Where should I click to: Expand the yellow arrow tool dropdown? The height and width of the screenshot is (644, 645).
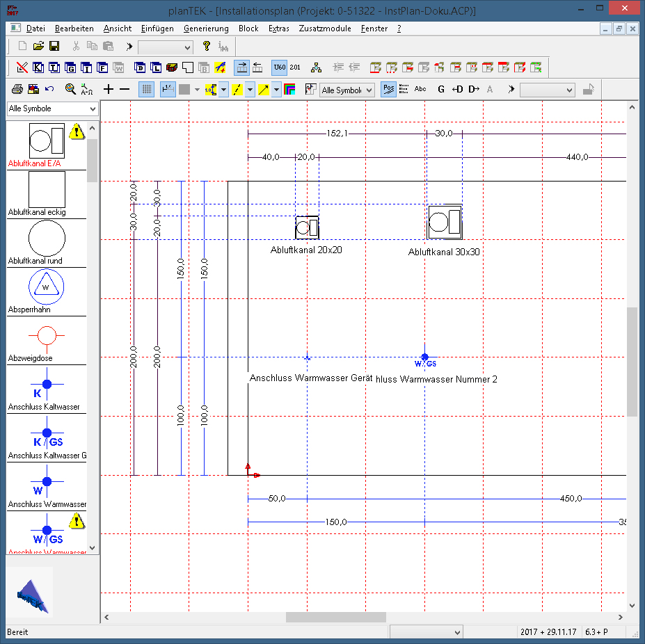click(x=276, y=90)
